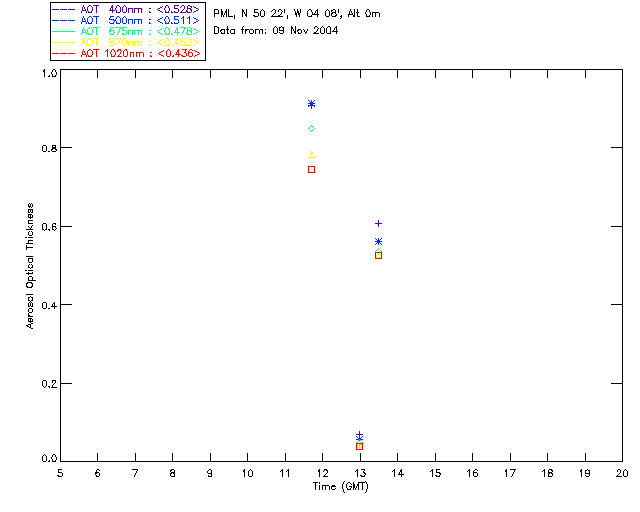The height and width of the screenshot is (512, 640).
Task: Click the x-axis tick label '20'
Action: click(622, 473)
